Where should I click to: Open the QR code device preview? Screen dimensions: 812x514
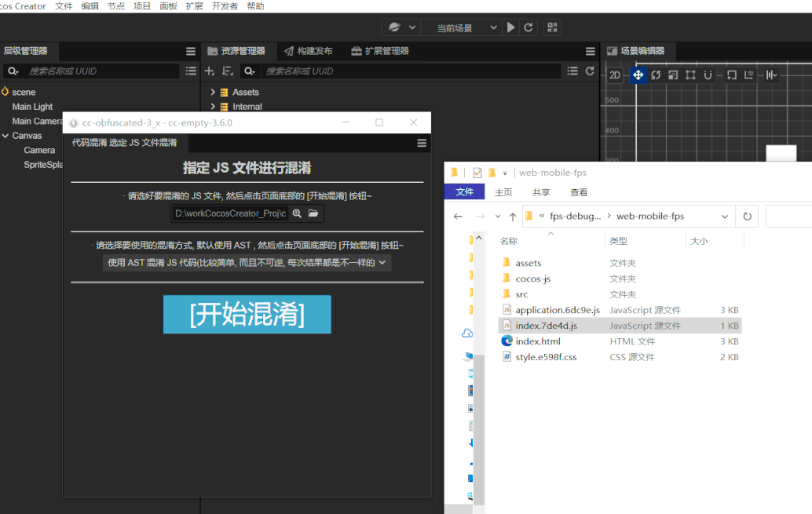[552, 27]
